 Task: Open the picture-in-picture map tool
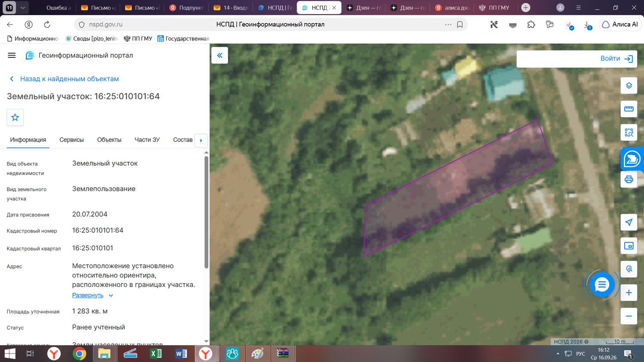pyautogui.click(x=629, y=246)
